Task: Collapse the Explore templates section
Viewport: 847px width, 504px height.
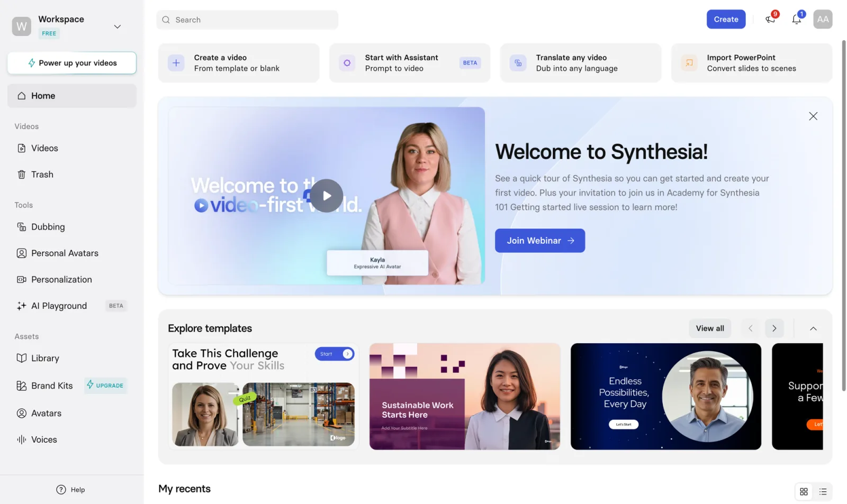Action: tap(813, 328)
